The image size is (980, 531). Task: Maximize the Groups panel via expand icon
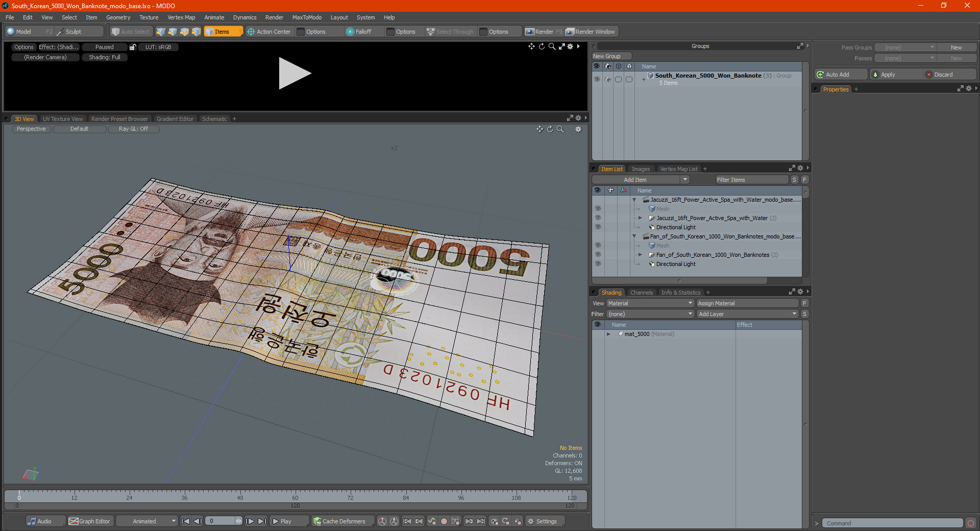pyautogui.click(x=800, y=46)
